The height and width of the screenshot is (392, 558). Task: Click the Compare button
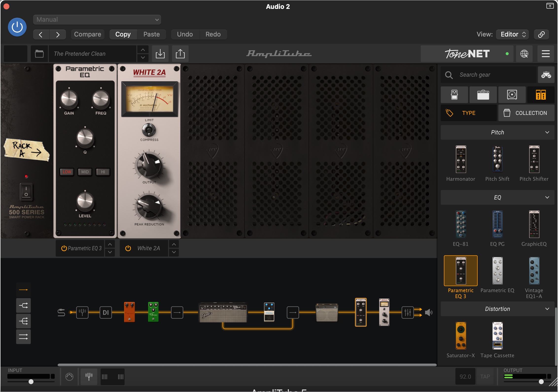pyautogui.click(x=87, y=34)
